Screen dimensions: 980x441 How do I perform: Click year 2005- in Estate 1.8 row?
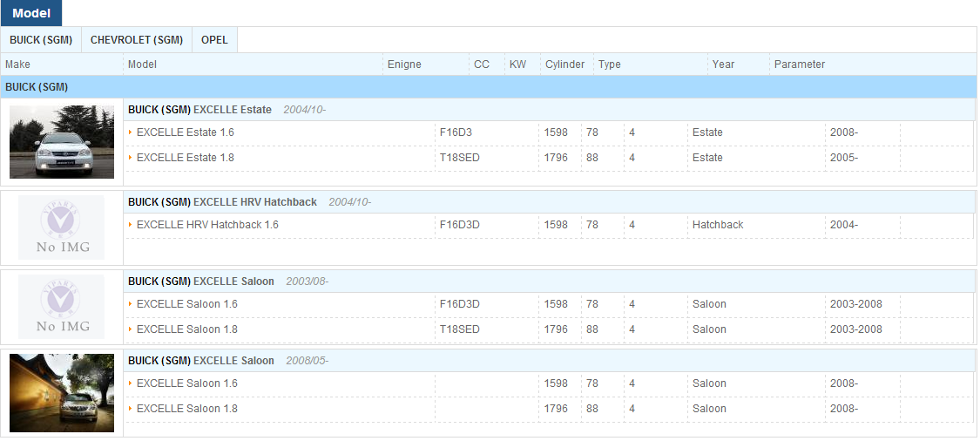(844, 158)
